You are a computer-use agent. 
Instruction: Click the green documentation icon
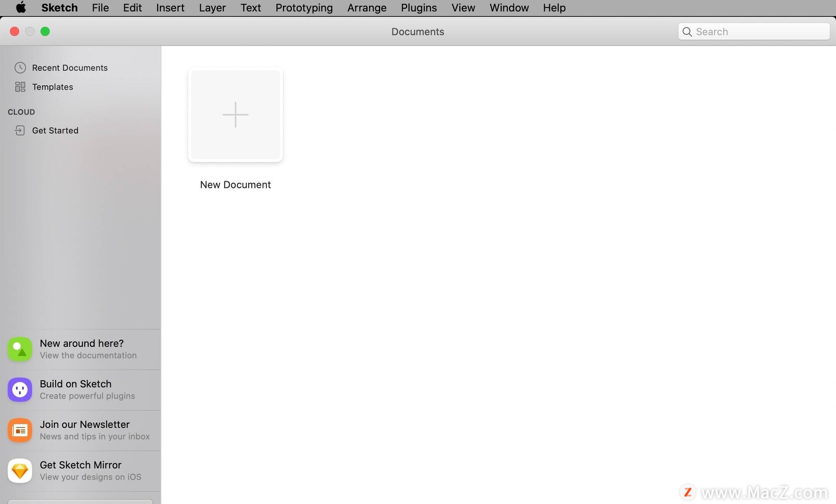pyautogui.click(x=20, y=349)
